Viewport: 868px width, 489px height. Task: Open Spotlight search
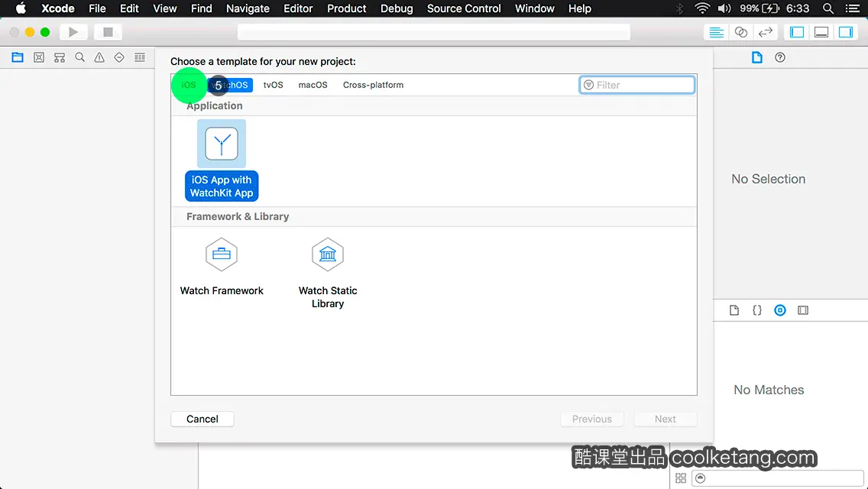point(828,8)
